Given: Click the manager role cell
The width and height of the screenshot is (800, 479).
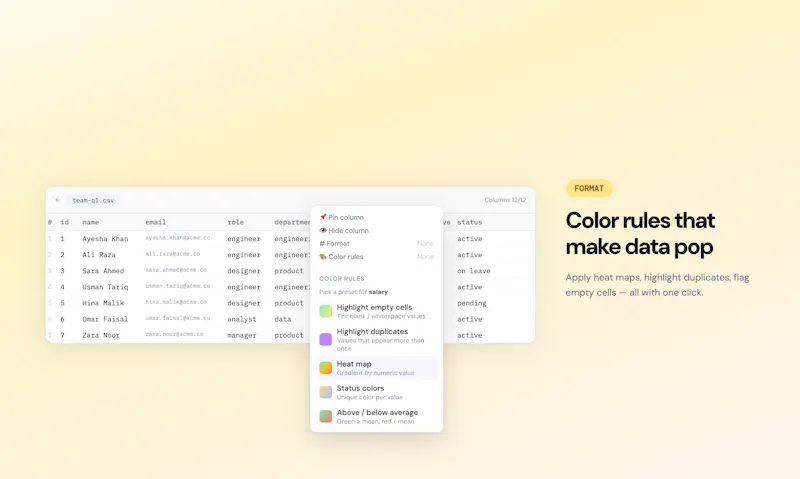Looking at the screenshot, I should 242,335.
